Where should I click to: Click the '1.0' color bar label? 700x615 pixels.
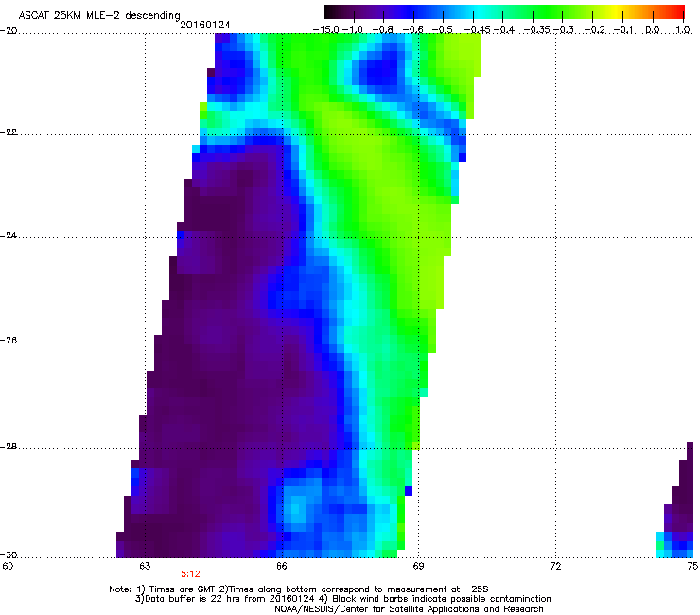point(683,30)
